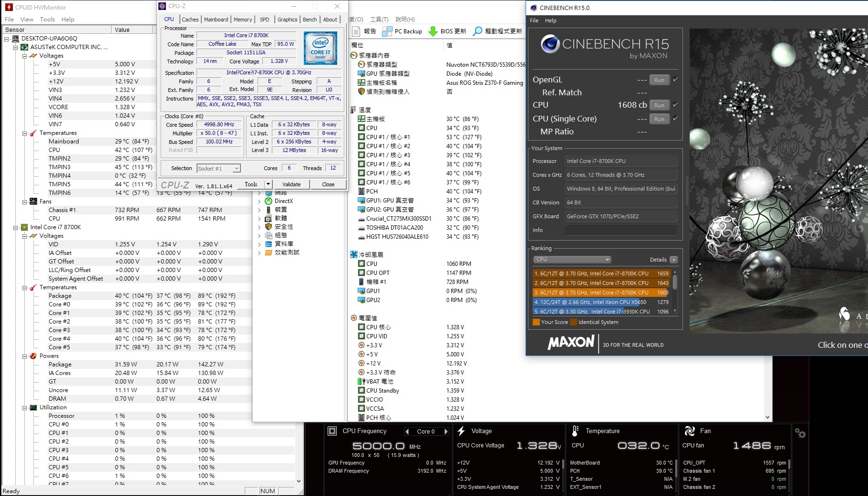Click the HWMonitor title bar app icon

(9, 7)
